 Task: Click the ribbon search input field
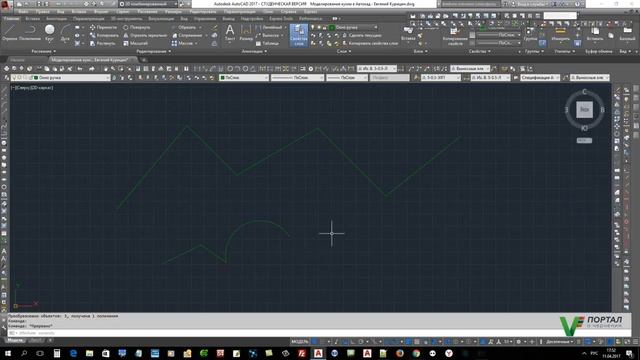560,16
